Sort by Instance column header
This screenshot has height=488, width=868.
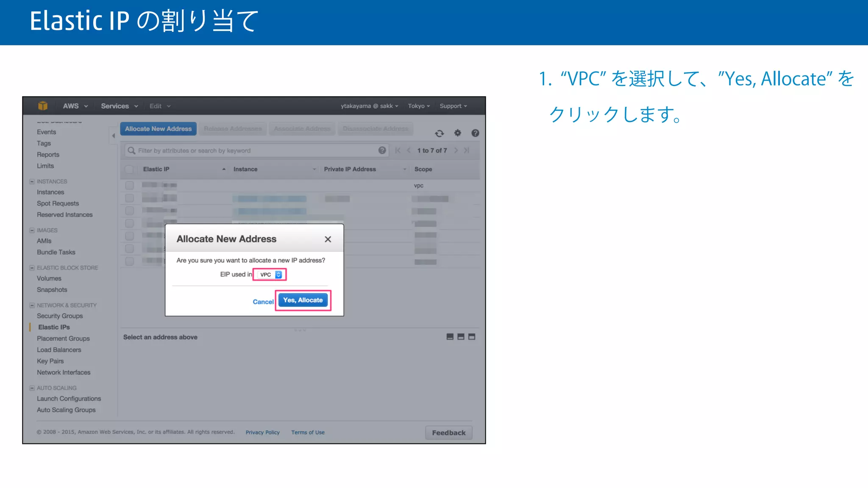click(245, 169)
